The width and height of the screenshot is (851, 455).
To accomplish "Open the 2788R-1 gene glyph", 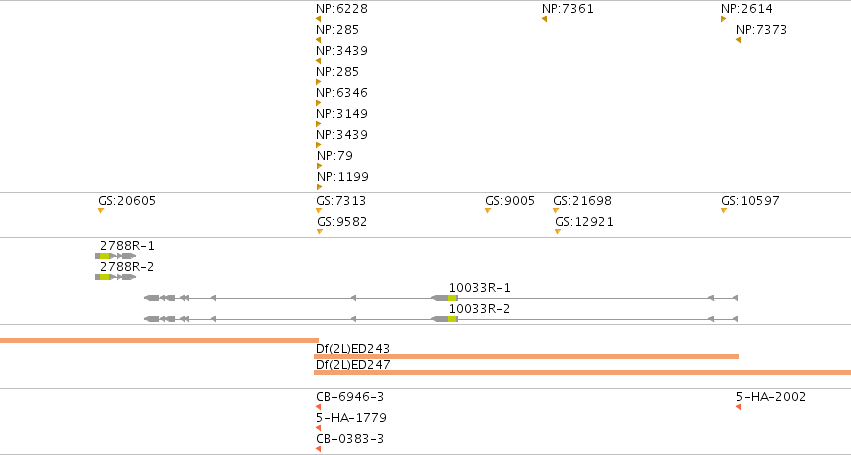I will tap(116, 256).
